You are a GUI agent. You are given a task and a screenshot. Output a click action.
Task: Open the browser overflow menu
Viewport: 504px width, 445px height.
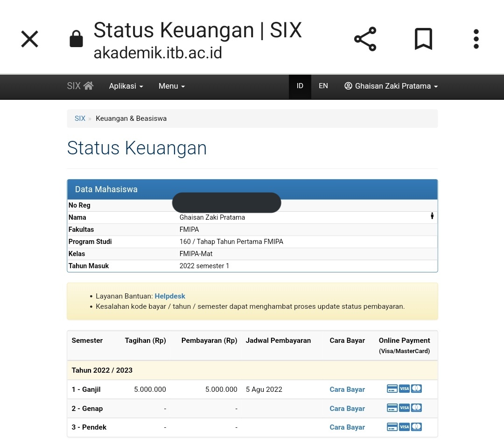coord(476,39)
